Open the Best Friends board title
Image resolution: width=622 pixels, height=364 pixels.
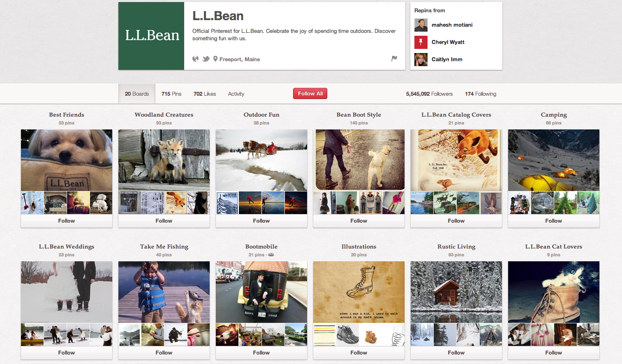point(67,115)
